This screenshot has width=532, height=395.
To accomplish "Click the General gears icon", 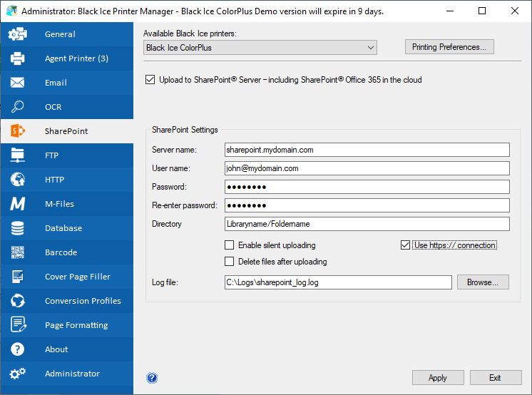I will point(17,34).
